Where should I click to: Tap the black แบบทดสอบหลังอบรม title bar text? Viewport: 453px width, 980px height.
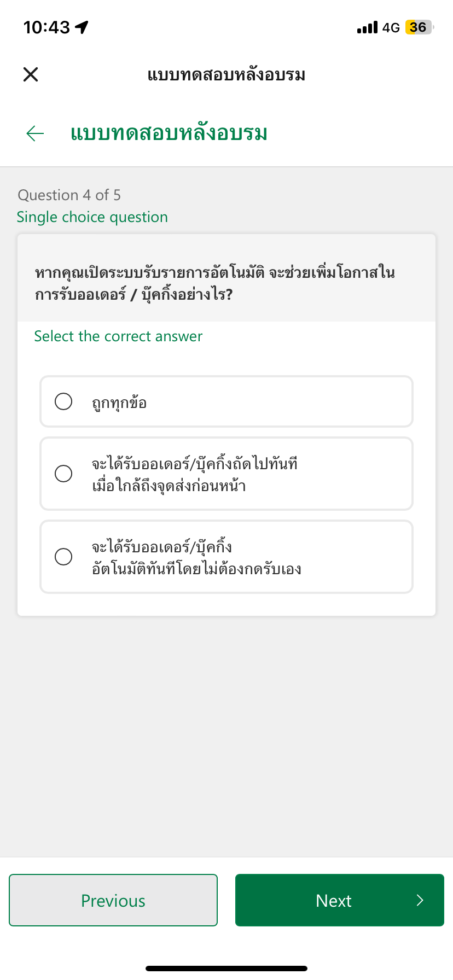[x=226, y=74]
